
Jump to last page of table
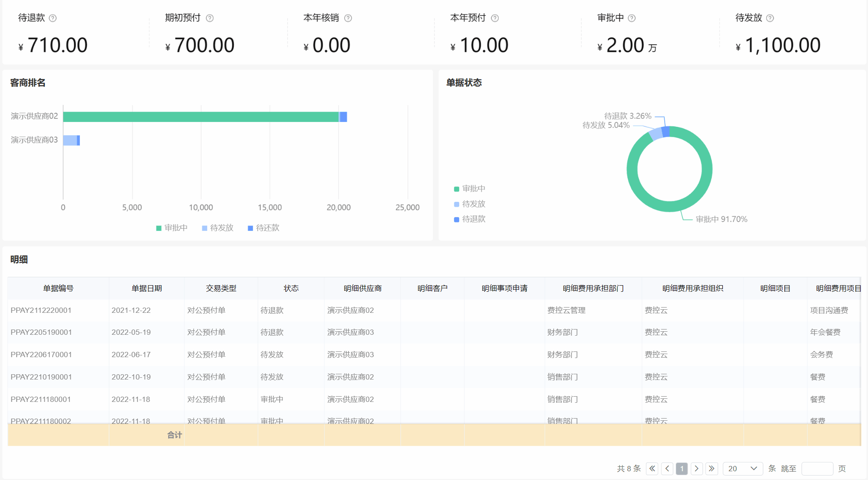[x=712, y=469]
